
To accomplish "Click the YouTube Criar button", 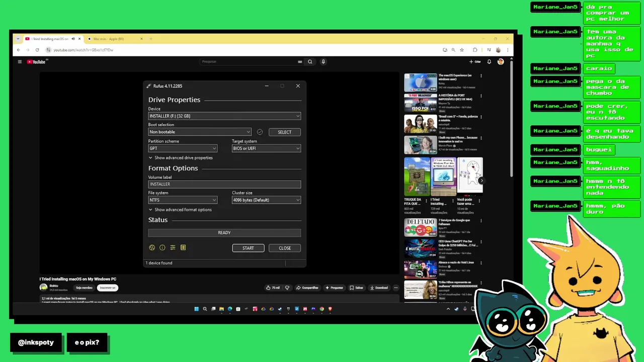I will (x=475, y=62).
